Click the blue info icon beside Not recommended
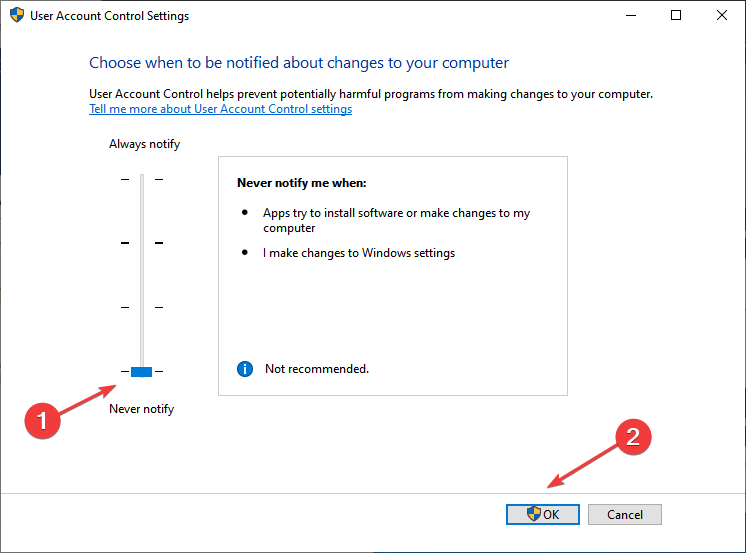Image resolution: width=746 pixels, height=553 pixels. (x=245, y=369)
